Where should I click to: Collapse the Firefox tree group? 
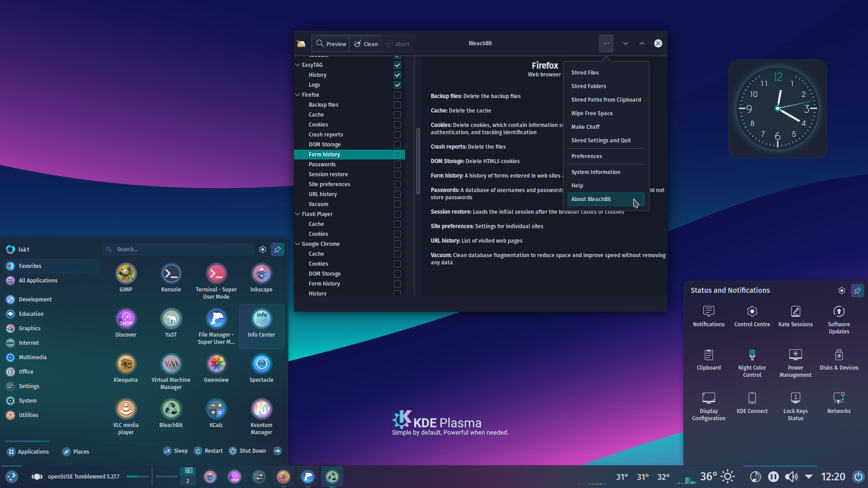tap(297, 95)
